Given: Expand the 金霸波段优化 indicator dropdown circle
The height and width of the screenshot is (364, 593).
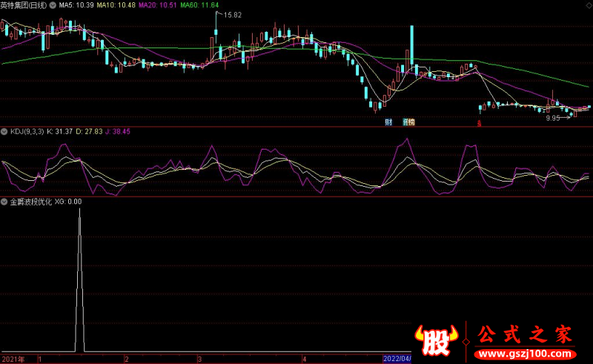Looking at the screenshot, I should coord(4,202).
